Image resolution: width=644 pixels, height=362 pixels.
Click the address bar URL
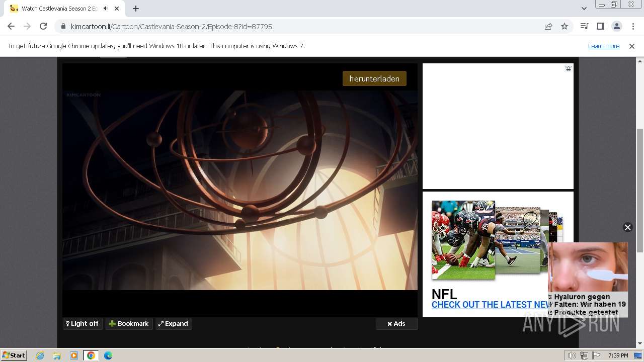171,26
